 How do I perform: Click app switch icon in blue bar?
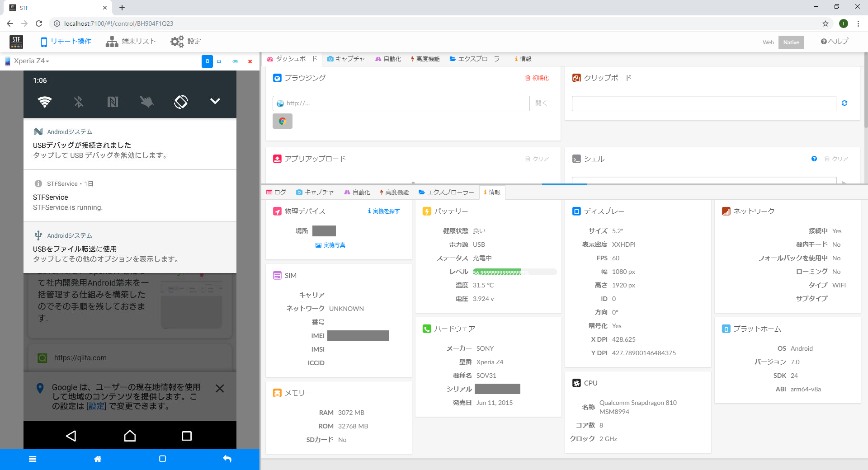[163, 459]
